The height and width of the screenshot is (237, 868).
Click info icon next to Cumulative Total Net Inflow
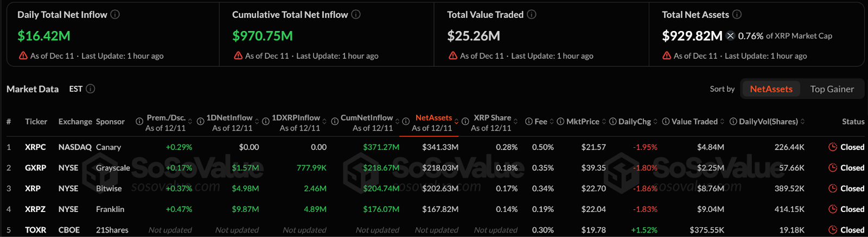coord(356,15)
